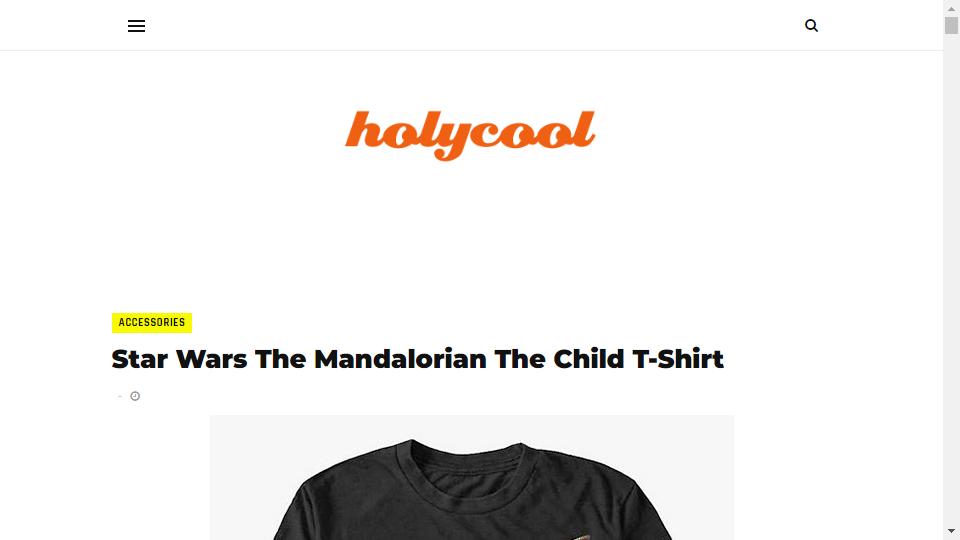960x540 pixels.
Task: Open the Star Wars Mandalorian T-Shirt headline
Action: point(418,359)
